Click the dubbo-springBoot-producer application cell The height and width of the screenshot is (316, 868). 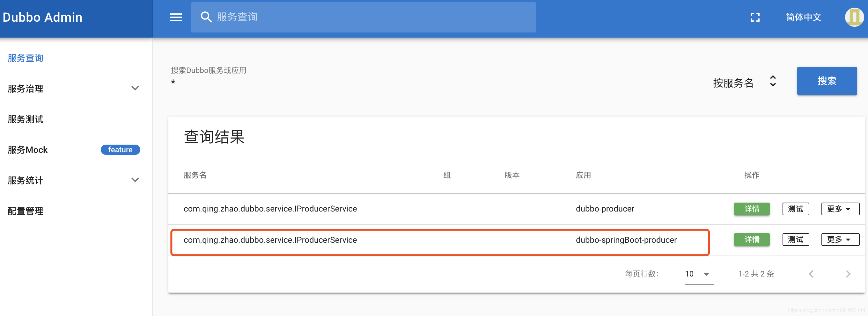626,240
